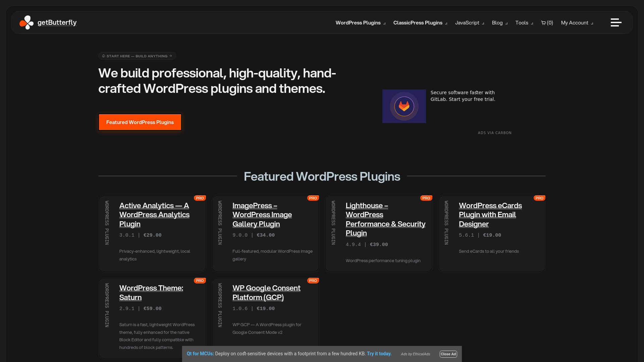Click PRO badge on Lighthouse card
Screen dimensions: 644x362
coord(426,198)
